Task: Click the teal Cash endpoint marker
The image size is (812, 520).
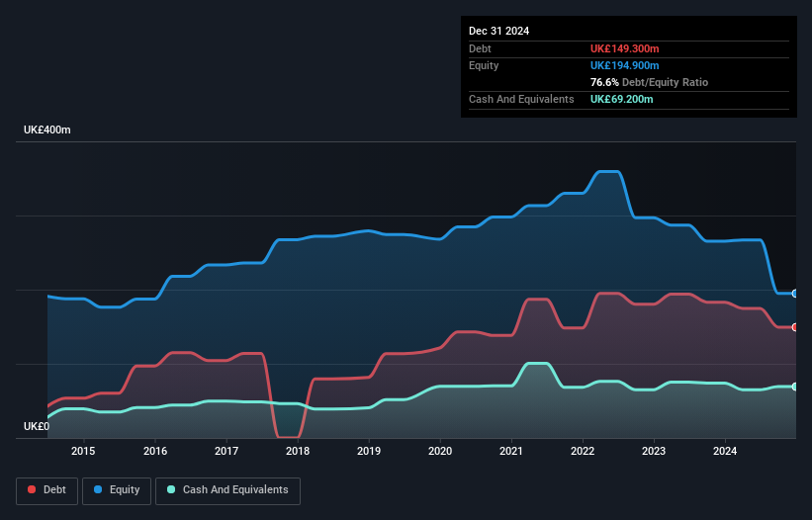Action: tap(795, 387)
